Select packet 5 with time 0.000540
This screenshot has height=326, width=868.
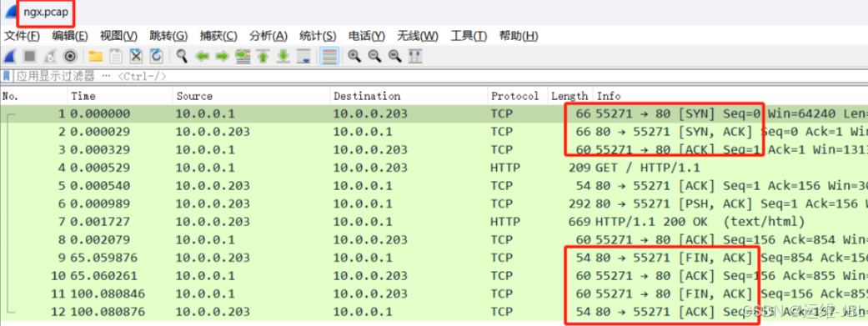[434, 185]
